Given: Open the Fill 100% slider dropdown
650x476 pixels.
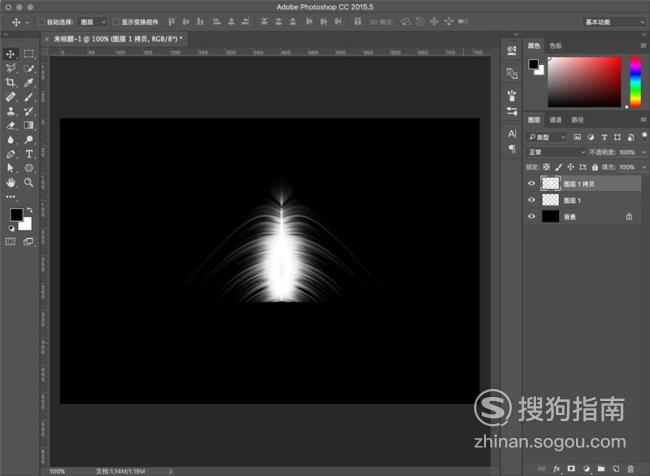Looking at the screenshot, I should (x=644, y=167).
